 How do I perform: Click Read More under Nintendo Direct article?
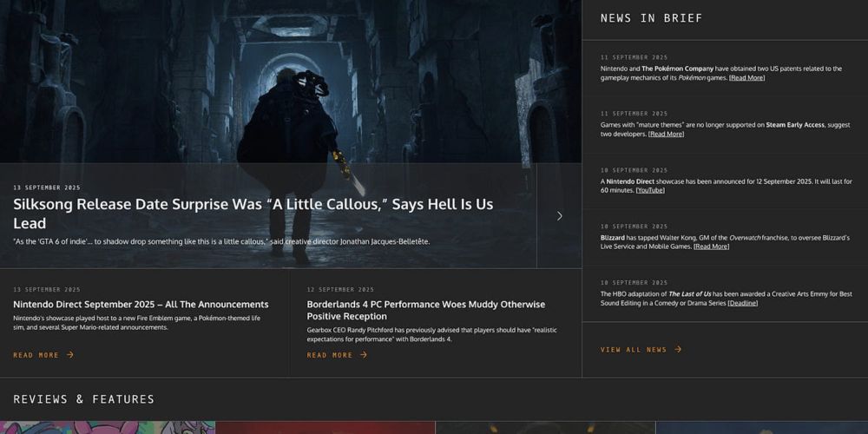(43, 355)
